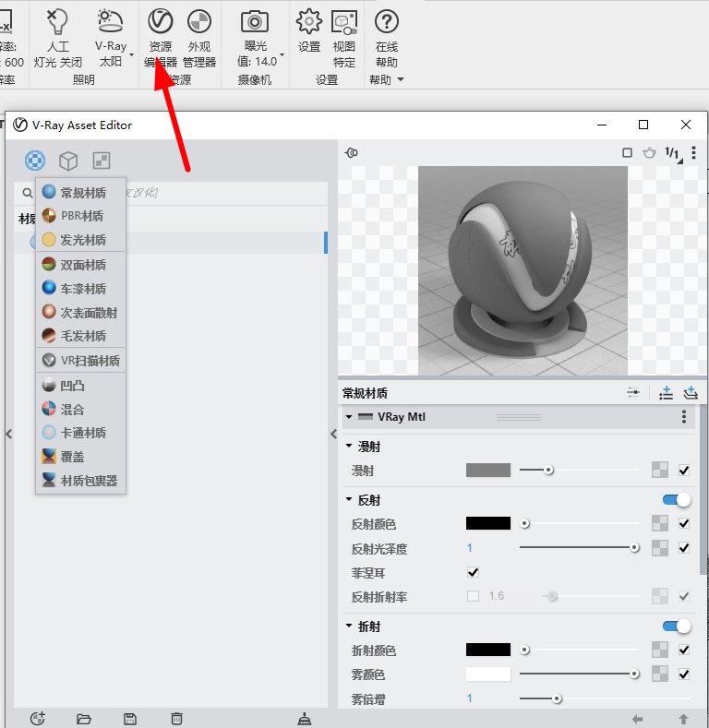Click the purge unused assets broom icon

tap(305, 719)
